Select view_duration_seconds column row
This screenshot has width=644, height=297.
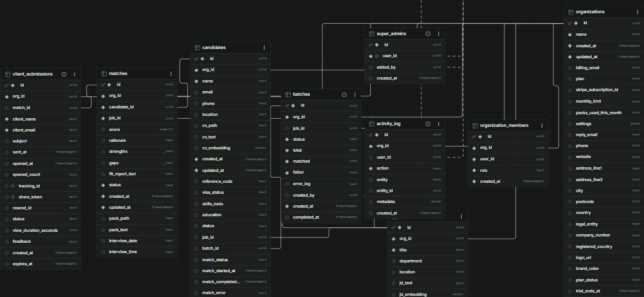41,231
